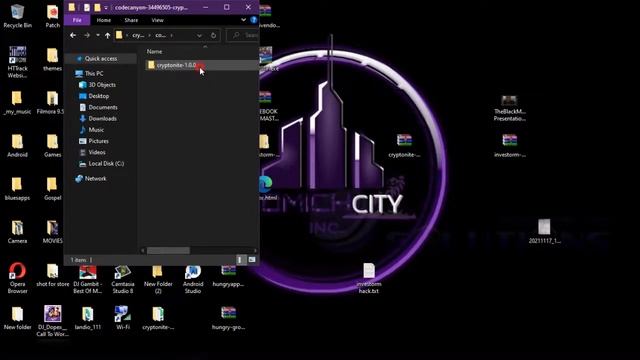Open the landio_111 desktop file
640x360 pixels.
(88, 318)
